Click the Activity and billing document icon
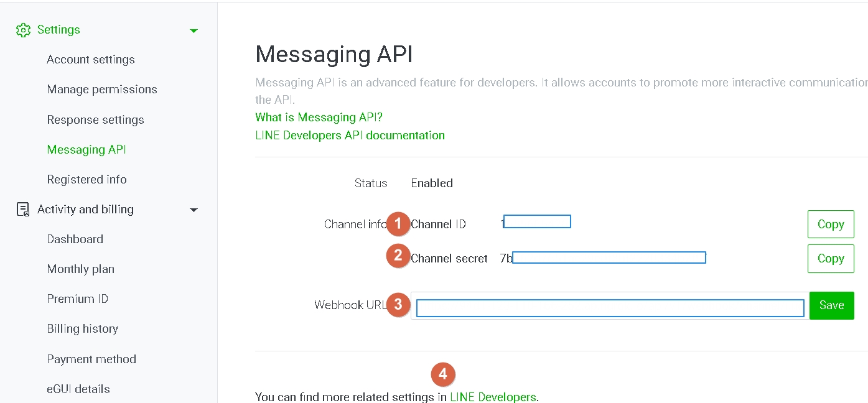 click(23, 210)
